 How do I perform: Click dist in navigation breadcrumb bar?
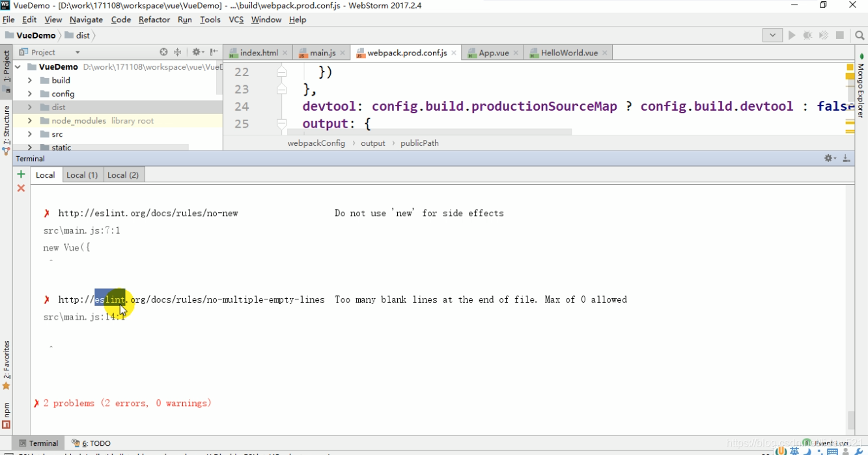coord(77,35)
